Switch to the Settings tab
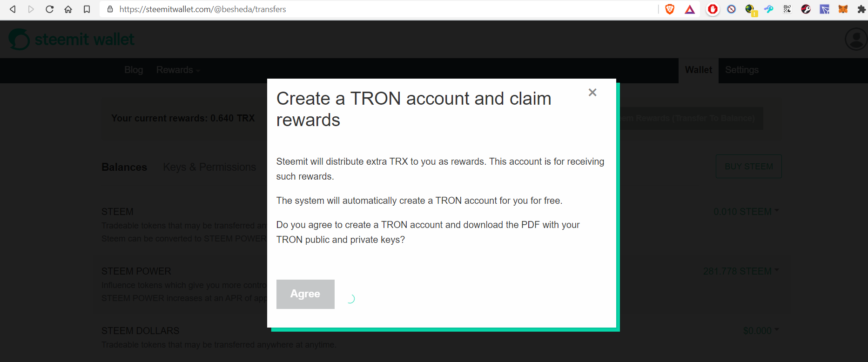This screenshot has width=868, height=362. click(742, 70)
